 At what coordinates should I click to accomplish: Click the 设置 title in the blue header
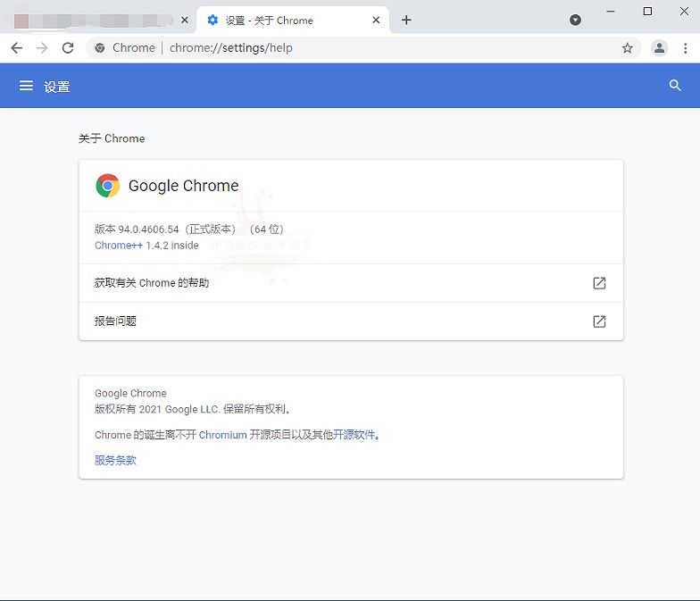[57, 87]
